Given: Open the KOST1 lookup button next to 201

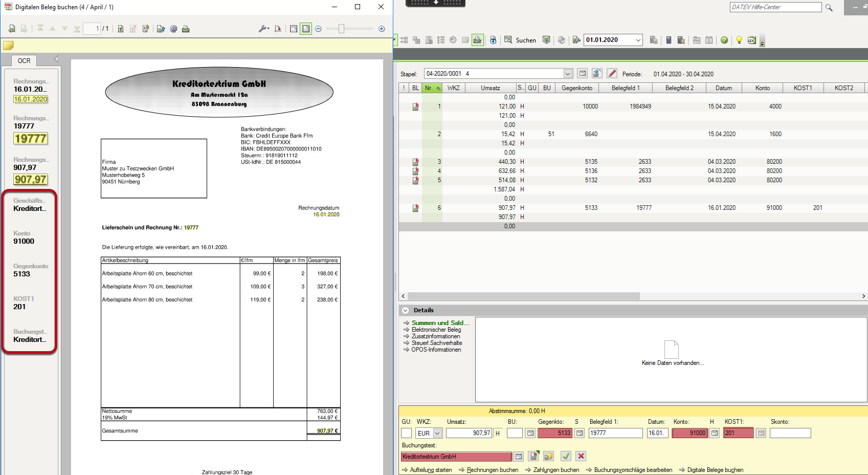Looking at the screenshot, I should pos(761,433).
